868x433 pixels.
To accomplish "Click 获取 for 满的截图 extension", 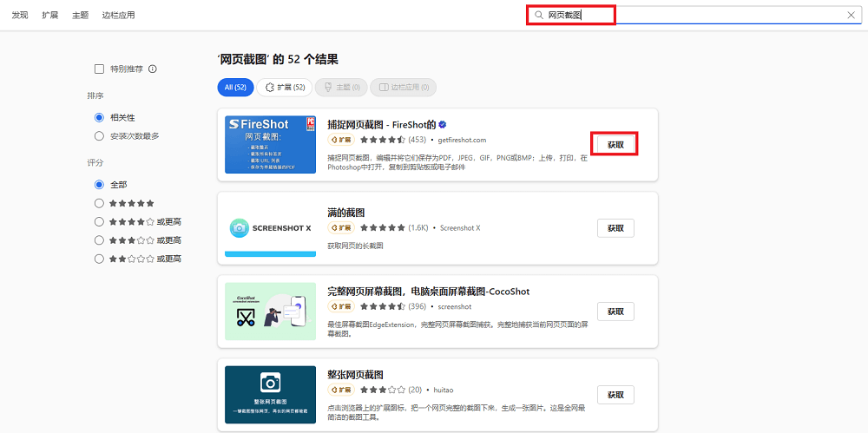I will (615, 227).
